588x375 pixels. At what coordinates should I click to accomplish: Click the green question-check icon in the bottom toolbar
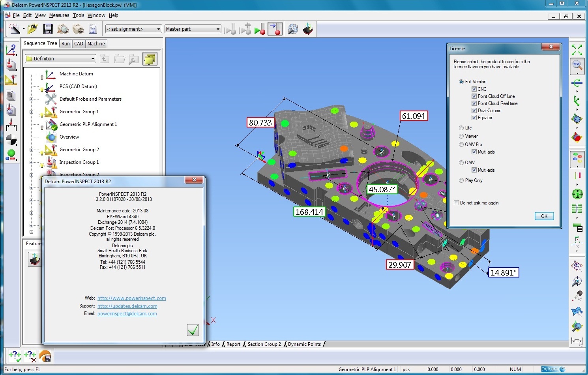[x=15, y=356]
